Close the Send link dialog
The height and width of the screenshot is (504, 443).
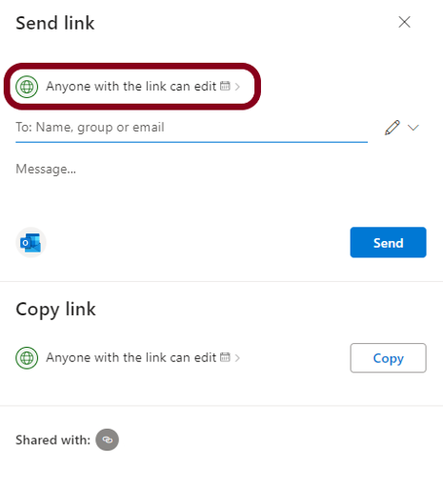(x=405, y=22)
